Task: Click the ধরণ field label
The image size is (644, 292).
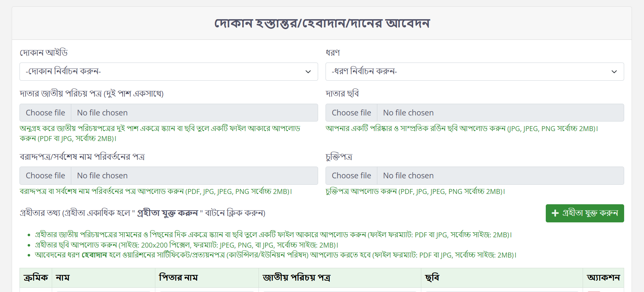Action: point(333,53)
